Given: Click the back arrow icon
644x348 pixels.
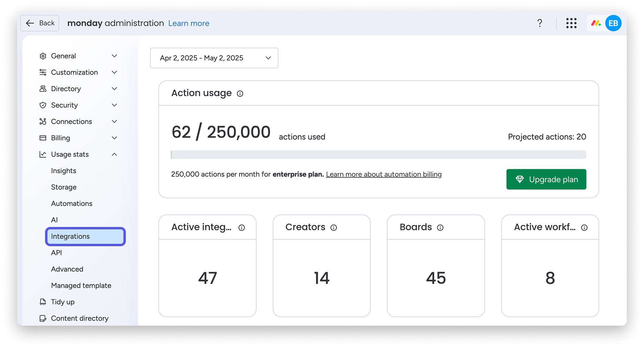Looking at the screenshot, I should tap(30, 23).
